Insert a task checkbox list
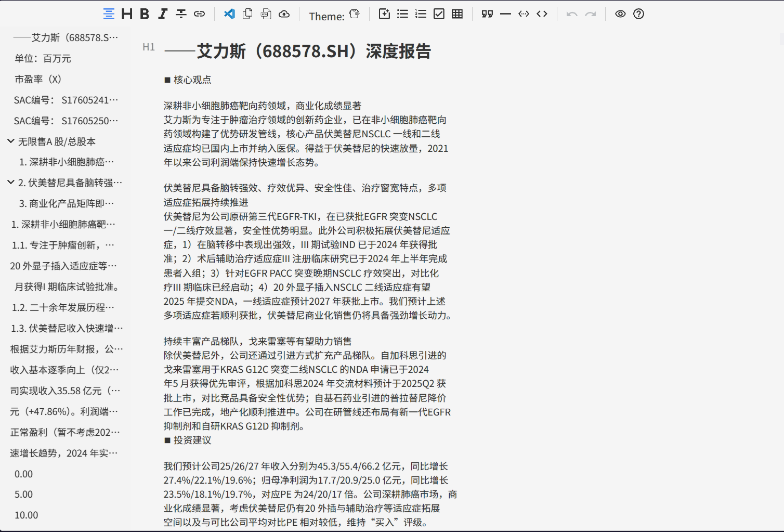 pos(439,14)
